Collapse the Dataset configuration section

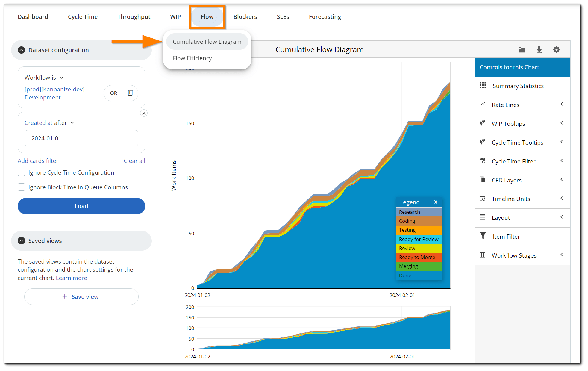21,50
